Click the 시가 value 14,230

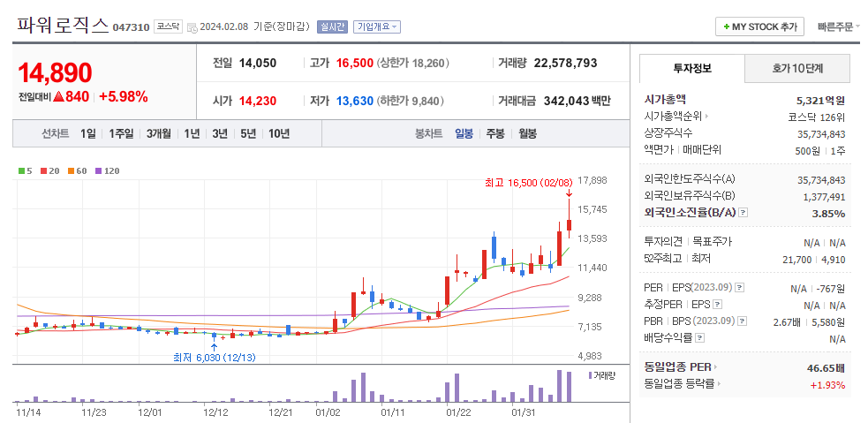point(258,102)
